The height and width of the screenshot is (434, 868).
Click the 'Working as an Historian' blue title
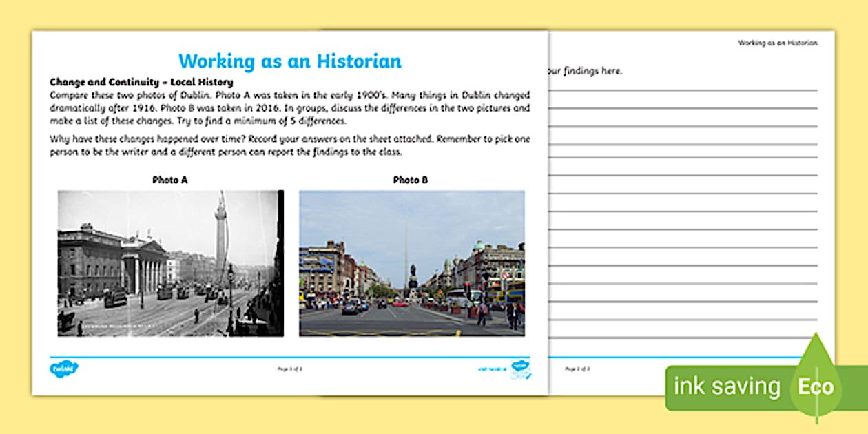[289, 61]
